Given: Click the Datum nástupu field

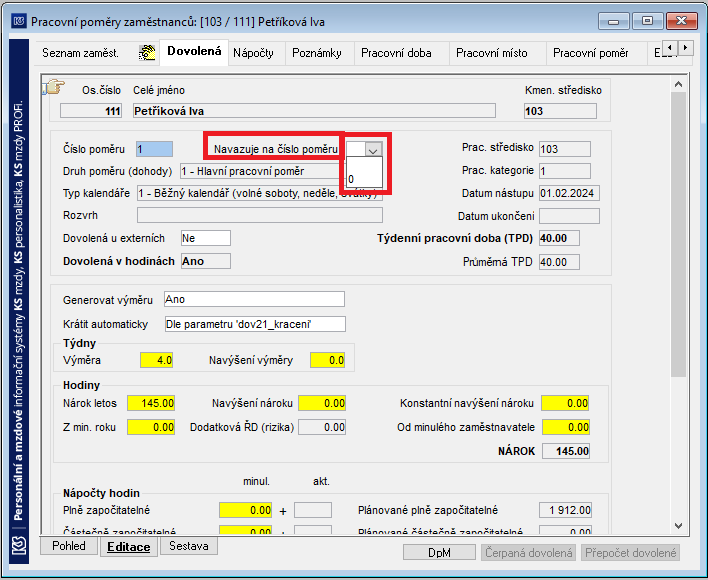Looking at the screenshot, I should pyautogui.click(x=569, y=193).
